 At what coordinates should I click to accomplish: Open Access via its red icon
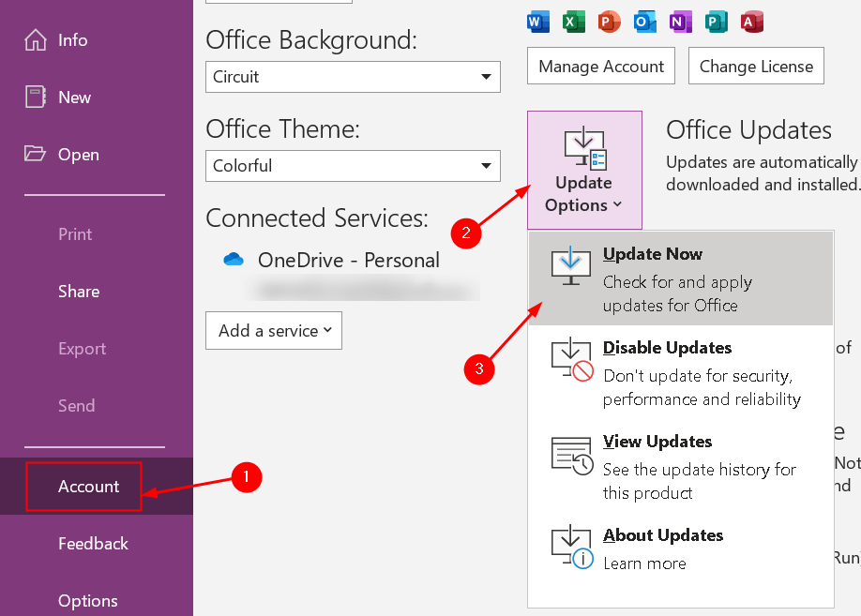pyautogui.click(x=751, y=21)
